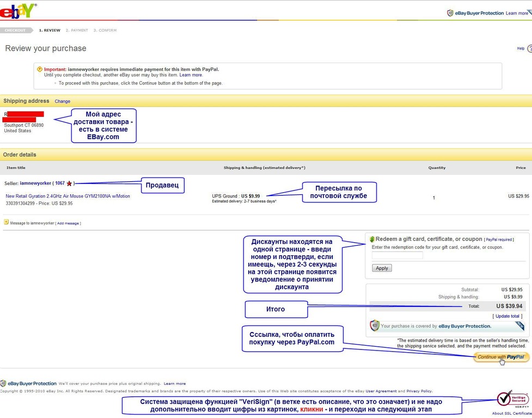Click the item number 330391304299 text
This screenshot has height=418, width=532.
20,204
